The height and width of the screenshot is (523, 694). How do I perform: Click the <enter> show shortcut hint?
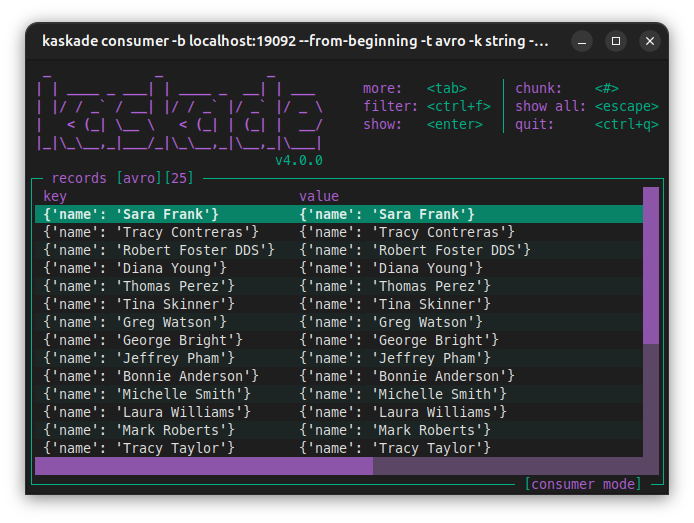(x=455, y=124)
